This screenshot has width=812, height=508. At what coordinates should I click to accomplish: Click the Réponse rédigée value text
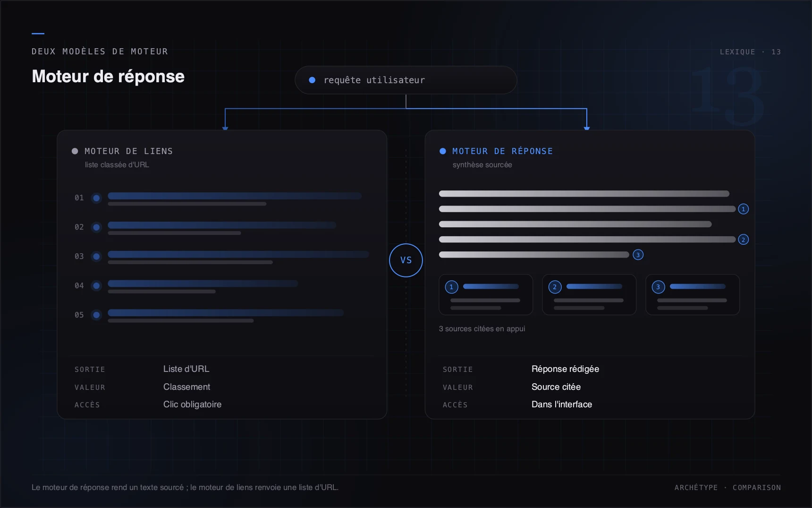click(565, 369)
